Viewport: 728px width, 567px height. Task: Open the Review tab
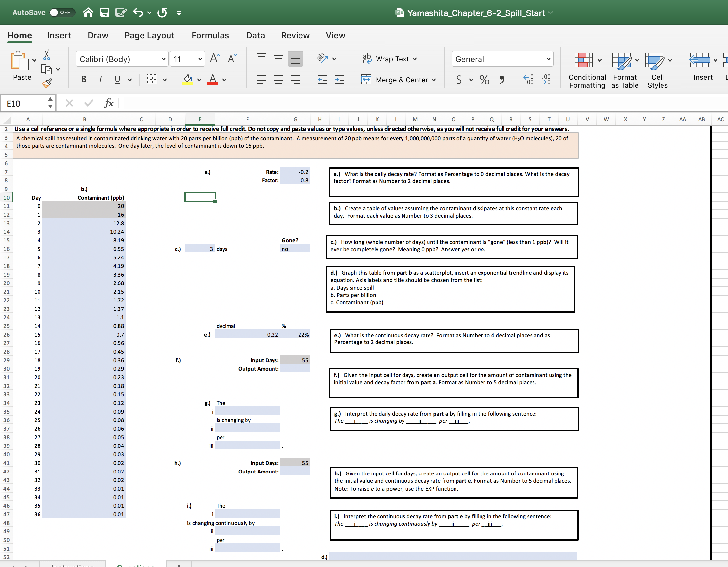coord(295,35)
